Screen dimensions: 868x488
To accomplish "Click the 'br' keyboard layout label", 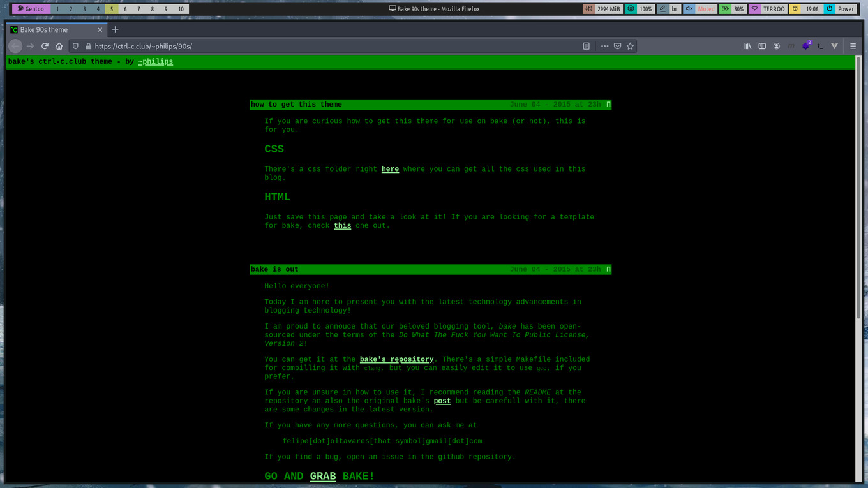I will click(x=675, y=9).
